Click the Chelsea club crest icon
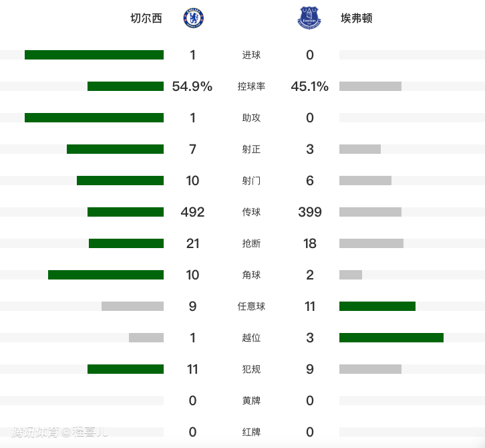Screen dimensions: 485x448 tap(193, 18)
